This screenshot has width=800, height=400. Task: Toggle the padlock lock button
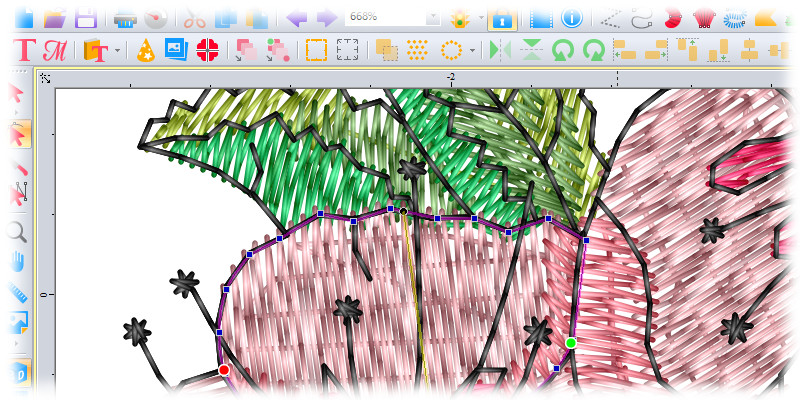click(502, 18)
